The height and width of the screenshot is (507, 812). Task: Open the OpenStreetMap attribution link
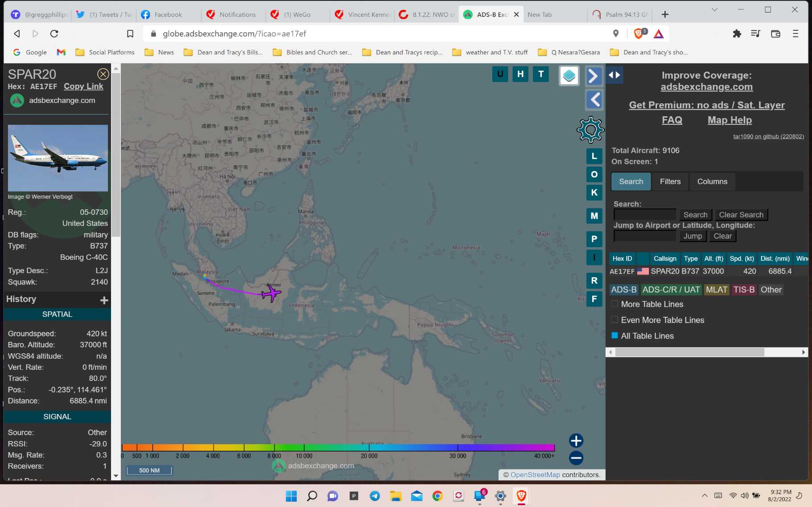tap(535, 474)
